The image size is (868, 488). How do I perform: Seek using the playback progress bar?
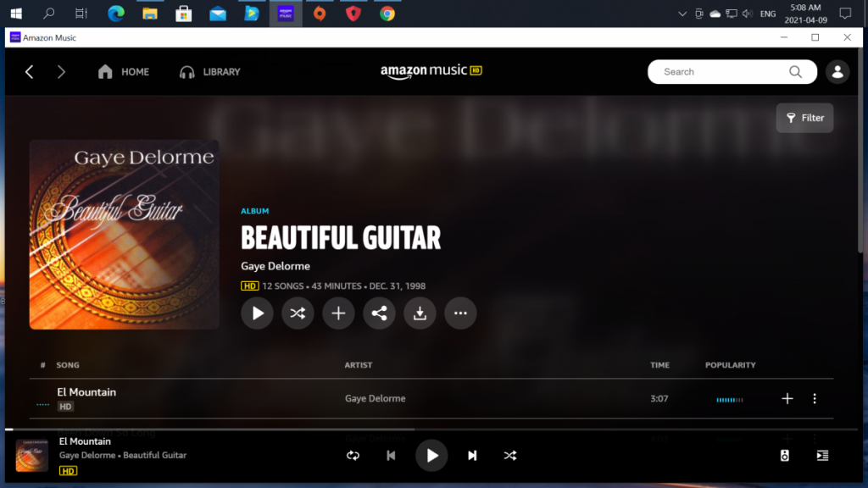(x=431, y=429)
